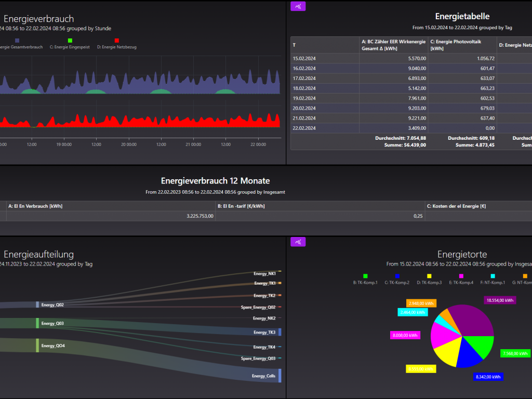This screenshot has height=399, width=532.
Task: Click the chart analysis button above Energietorte
Action: click(298, 242)
